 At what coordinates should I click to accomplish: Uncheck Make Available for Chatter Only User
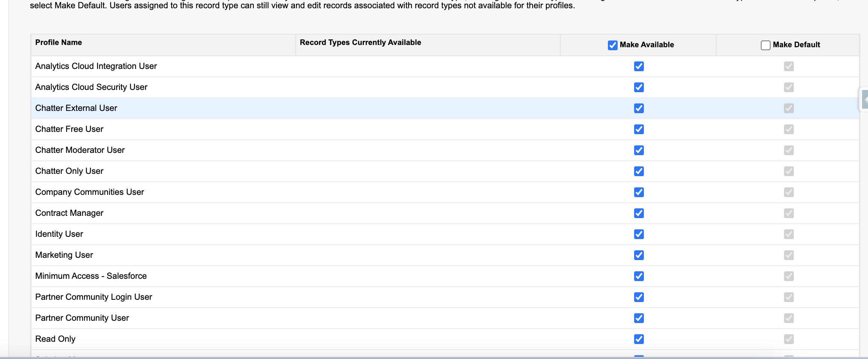point(639,171)
